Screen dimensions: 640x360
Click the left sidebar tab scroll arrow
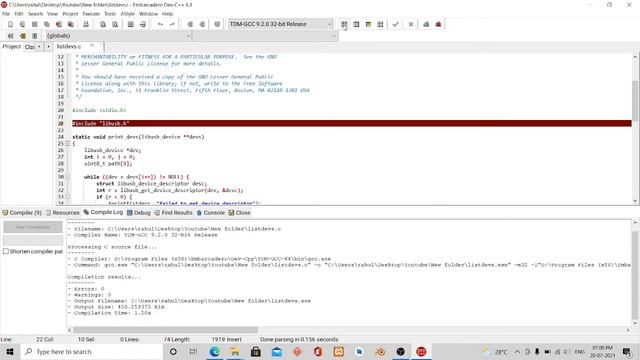coord(39,47)
